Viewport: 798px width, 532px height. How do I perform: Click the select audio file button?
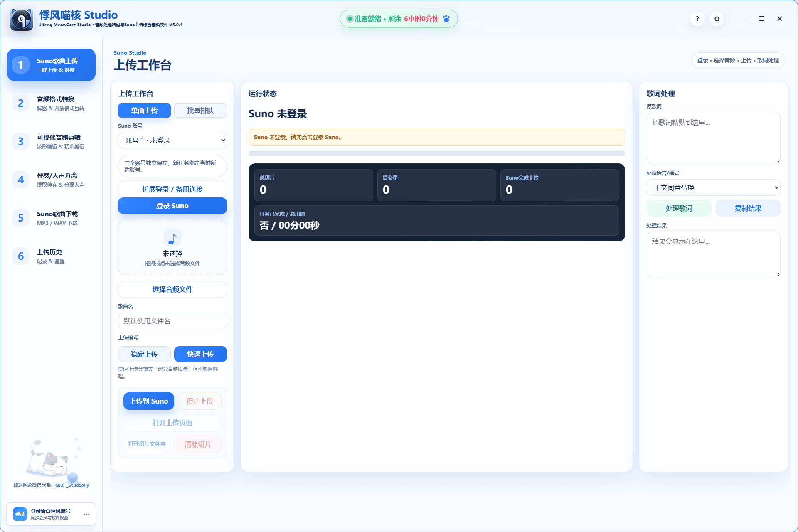click(172, 289)
